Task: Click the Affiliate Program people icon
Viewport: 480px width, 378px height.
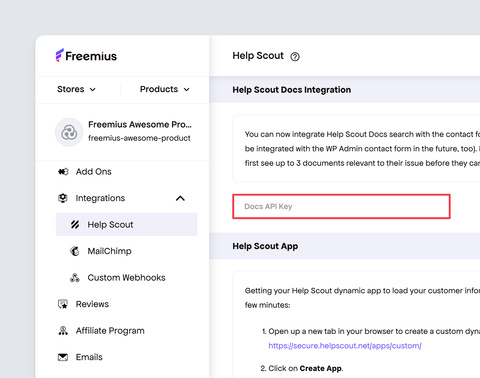Action: coord(63,331)
